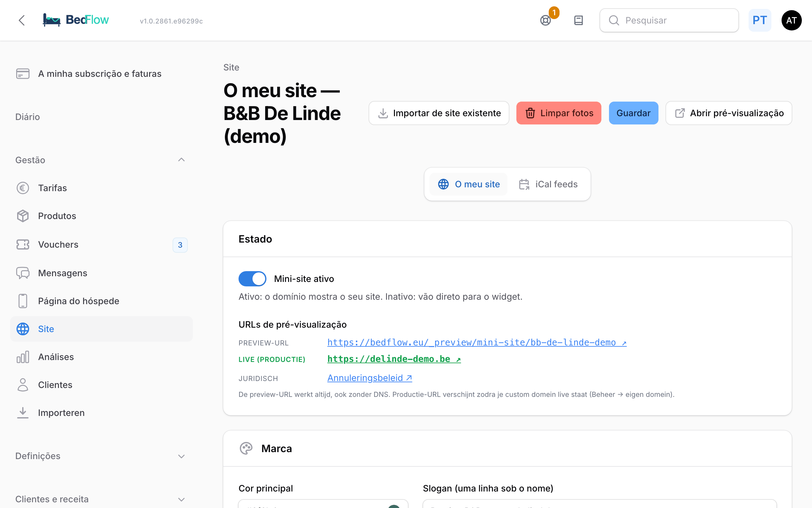
Task: Open the documentation book icon
Action: point(579,21)
